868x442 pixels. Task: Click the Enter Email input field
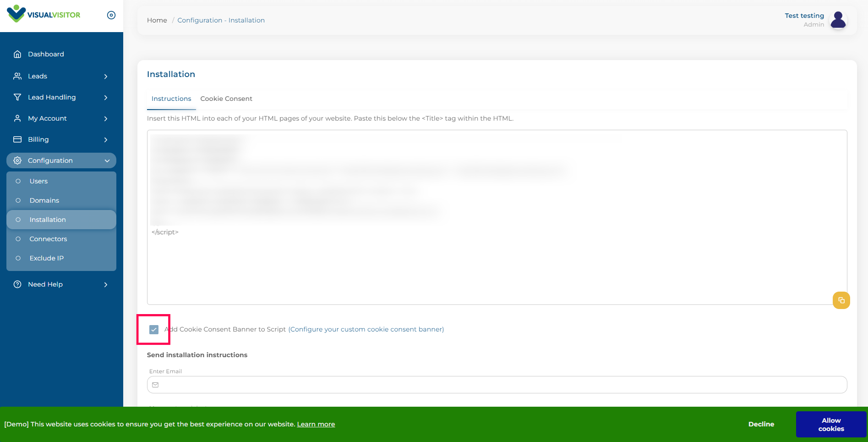pos(497,385)
